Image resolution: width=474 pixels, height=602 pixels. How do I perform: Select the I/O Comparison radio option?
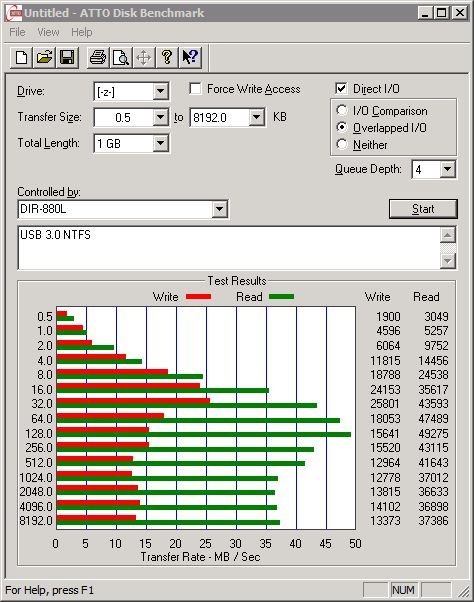point(342,111)
